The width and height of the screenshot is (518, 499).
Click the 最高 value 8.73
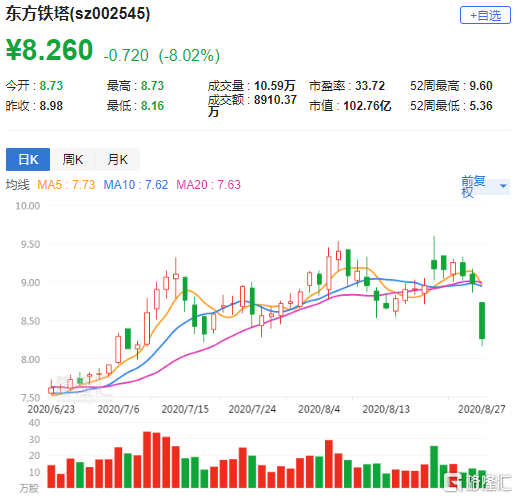pyautogui.click(x=152, y=86)
